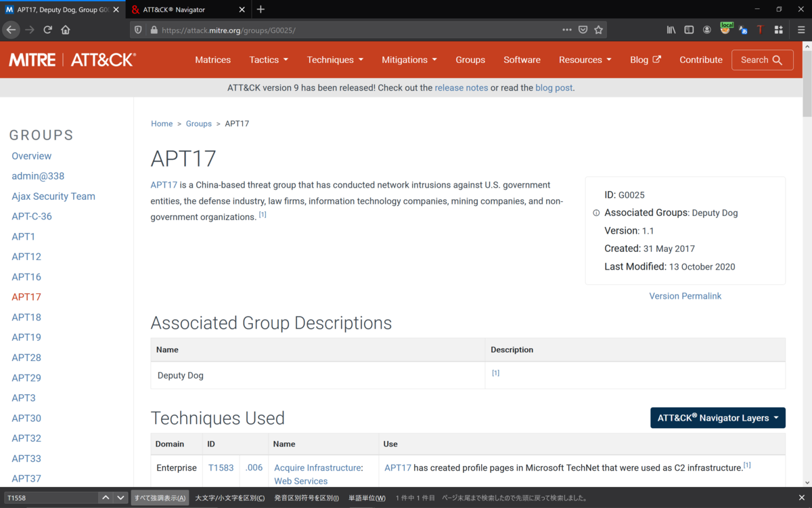
Task: Toggle match diacritics (発音区別符号を区別)
Action: 307,498
